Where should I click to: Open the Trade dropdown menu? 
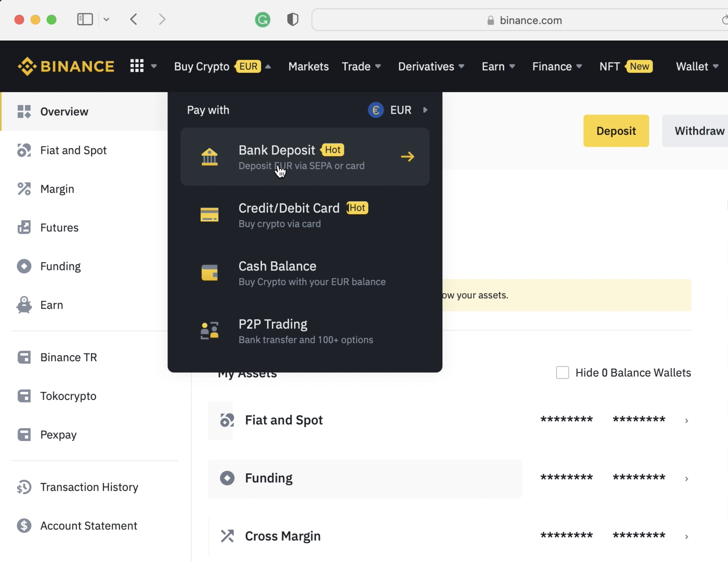tap(361, 66)
